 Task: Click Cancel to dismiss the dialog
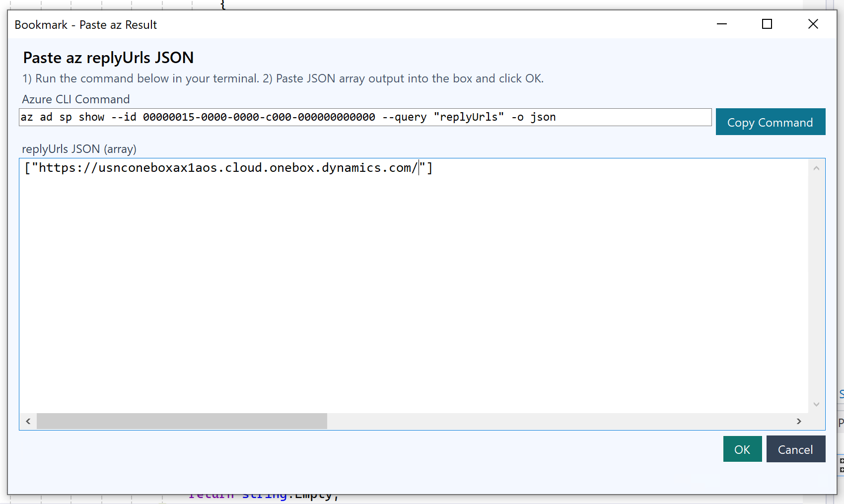click(796, 449)
